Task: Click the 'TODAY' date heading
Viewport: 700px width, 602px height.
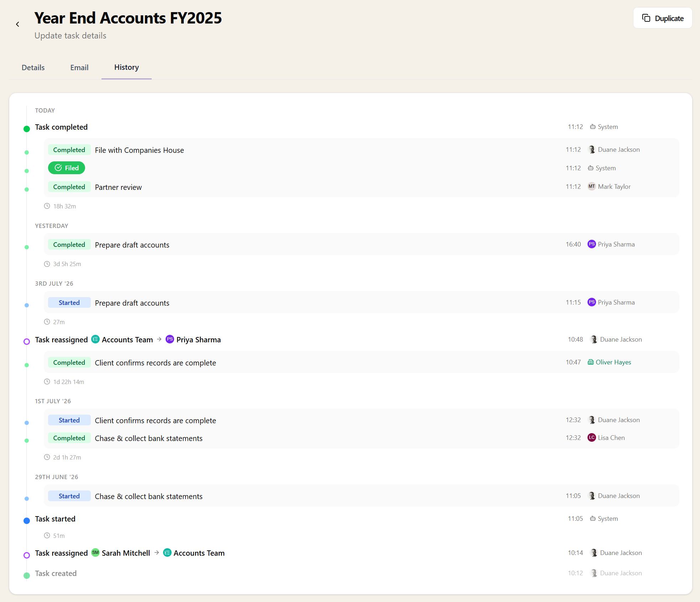Action: (x=45, y=110)
